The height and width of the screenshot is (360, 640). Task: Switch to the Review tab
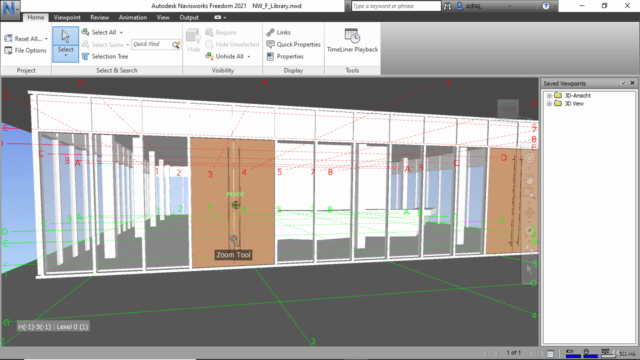pos(100,18)
